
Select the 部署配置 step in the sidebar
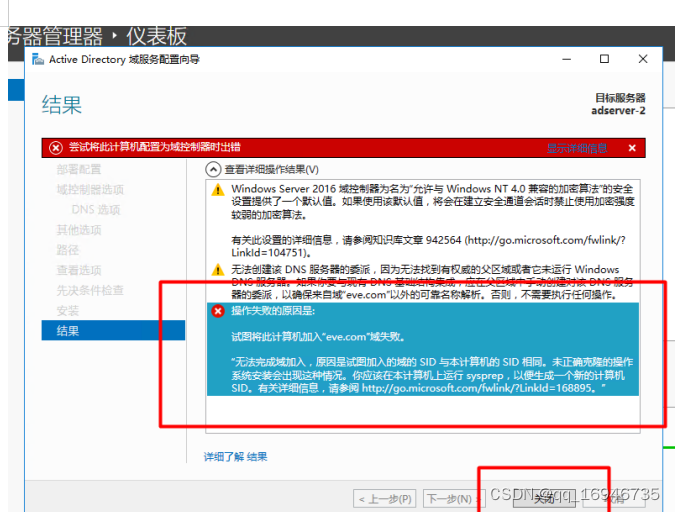pyautogui.click(x=79, y=169)
